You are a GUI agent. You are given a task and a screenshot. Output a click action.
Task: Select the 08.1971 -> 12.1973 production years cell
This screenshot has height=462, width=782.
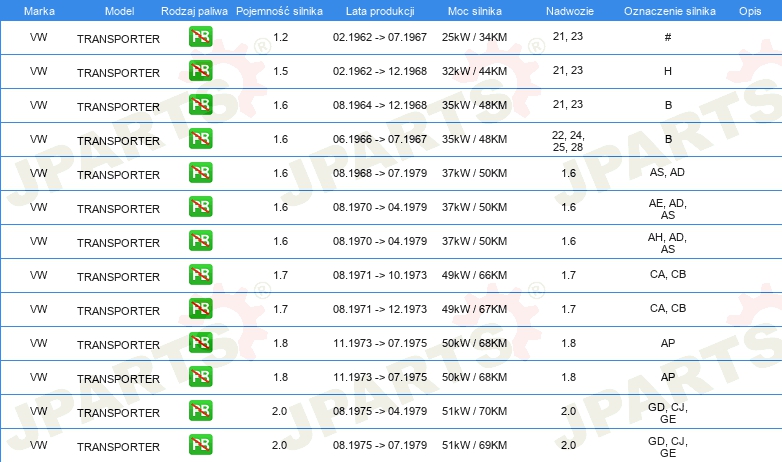tap(380, 309)
